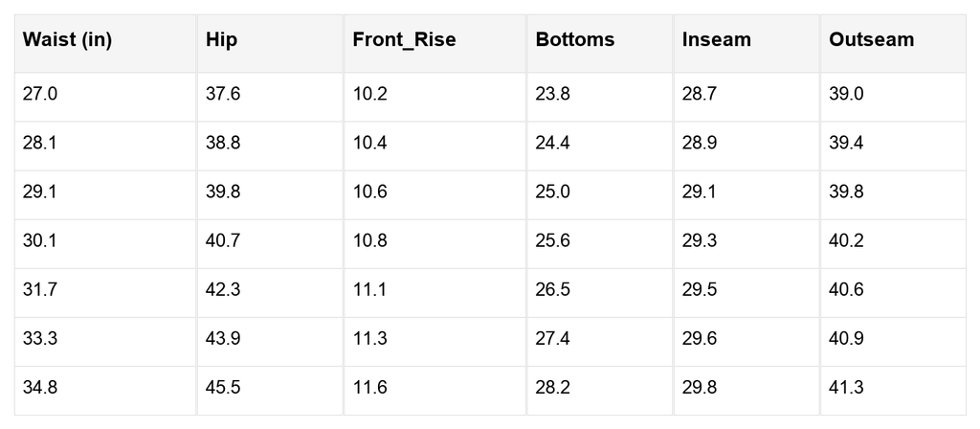Screen dimensions: 980x429
Task: Click hip cell showing 45.5
Action: pyautogui.click(x=223, y=388)
